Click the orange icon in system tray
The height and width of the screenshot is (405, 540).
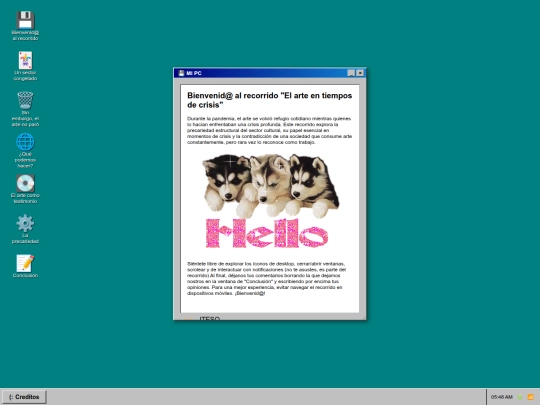tap(531, 397)
